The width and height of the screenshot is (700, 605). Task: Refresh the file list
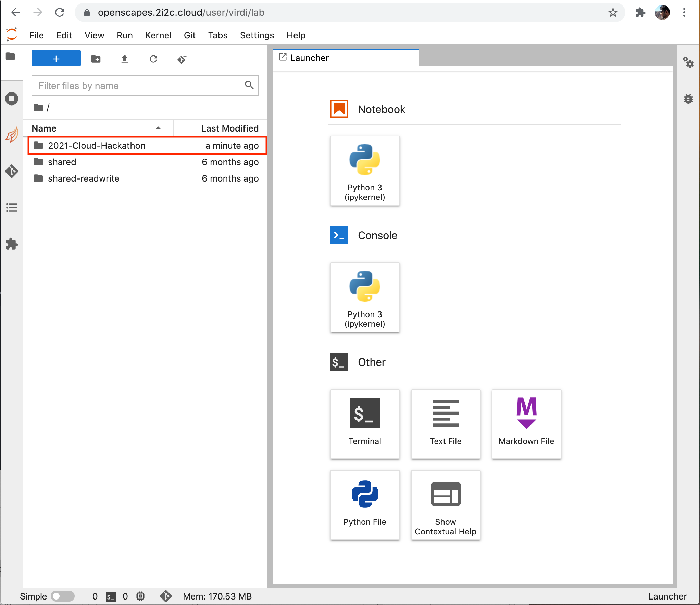click(x=153, y=59)
